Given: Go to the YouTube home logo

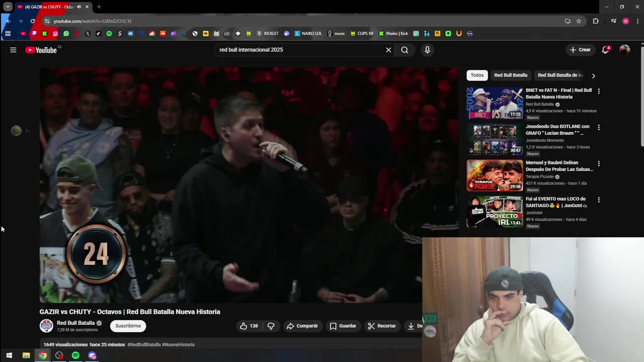Looking at the screenshot, I should pyautogui.click(x=41, y=50).
